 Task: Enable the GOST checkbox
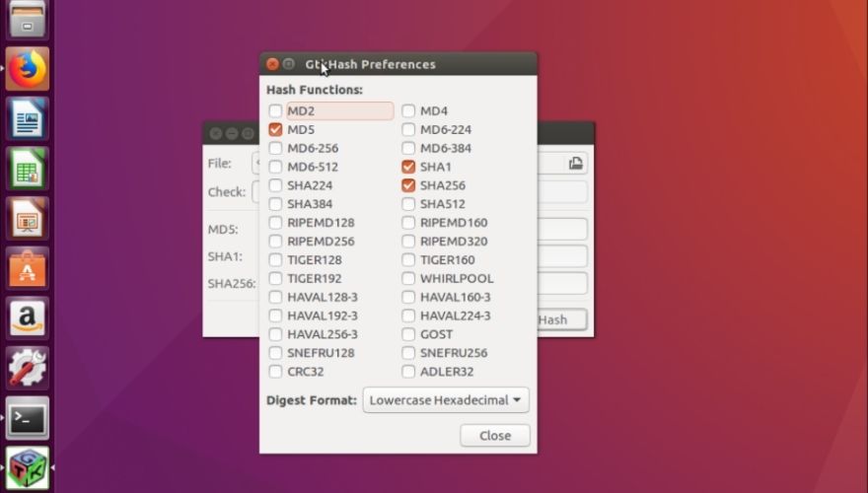tap(408, 334)
